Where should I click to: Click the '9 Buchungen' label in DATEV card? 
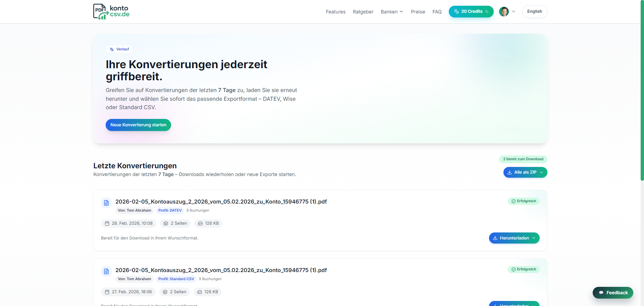[198, 211]
